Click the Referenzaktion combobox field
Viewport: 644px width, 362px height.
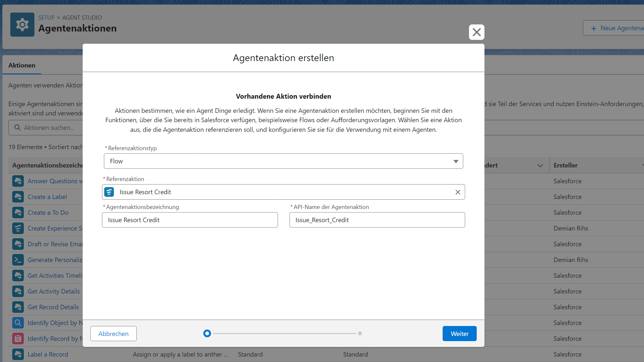tap(283, 192)
